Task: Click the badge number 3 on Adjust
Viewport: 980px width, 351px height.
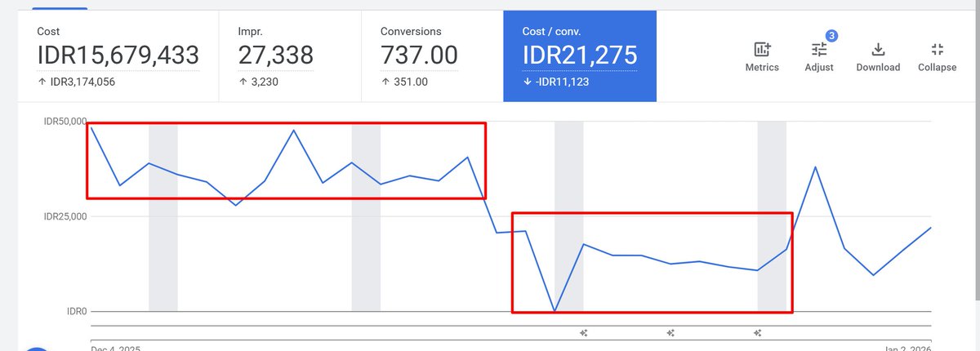Action: pos(831,36)
